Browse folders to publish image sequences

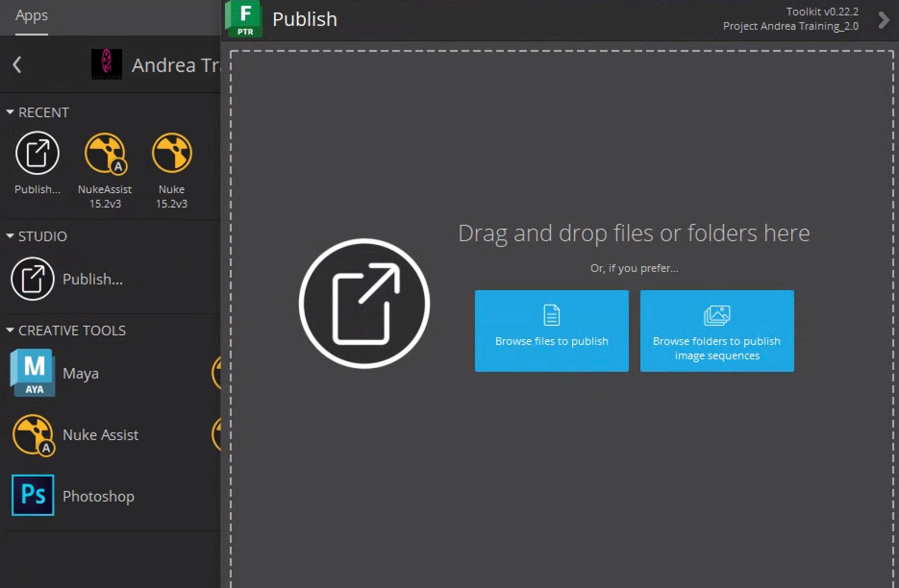717,331
